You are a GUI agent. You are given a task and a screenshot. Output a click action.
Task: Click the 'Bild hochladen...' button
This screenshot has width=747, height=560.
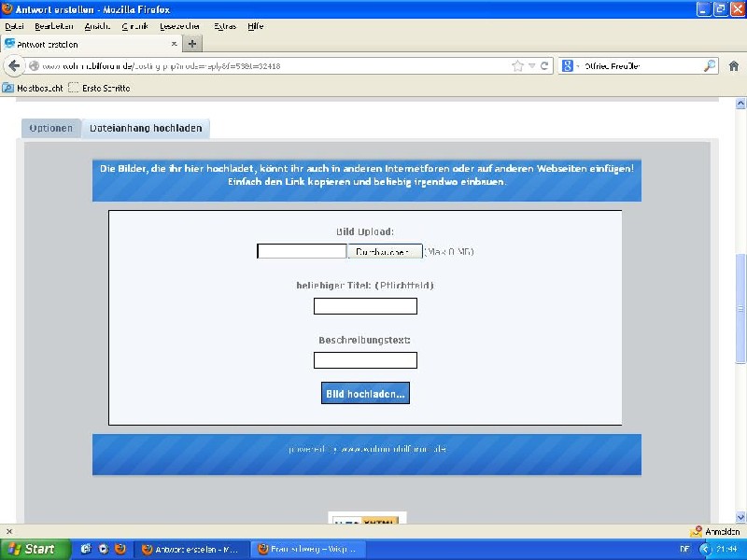tap(365, 394)
